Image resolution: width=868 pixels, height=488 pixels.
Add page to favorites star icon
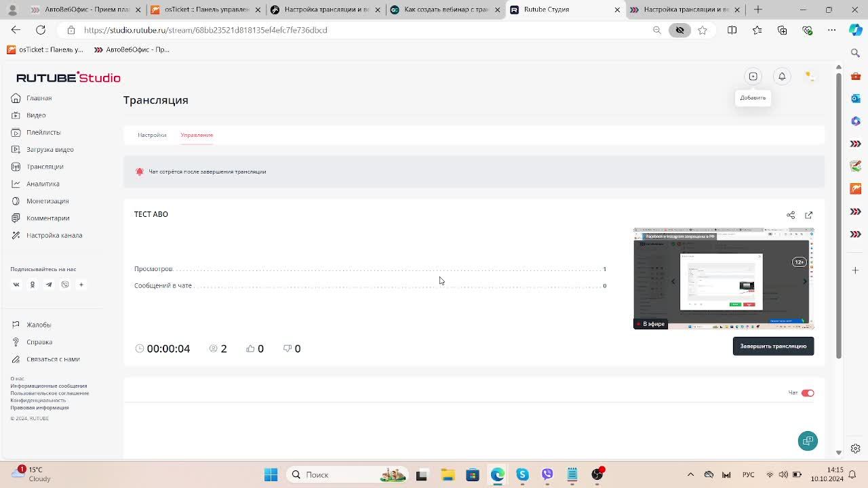703,30
